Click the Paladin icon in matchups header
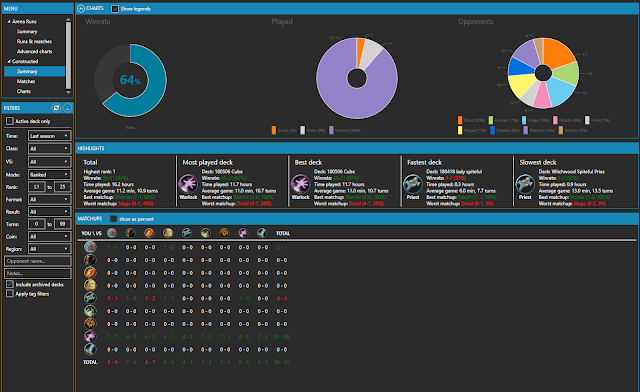 [168, 233]
